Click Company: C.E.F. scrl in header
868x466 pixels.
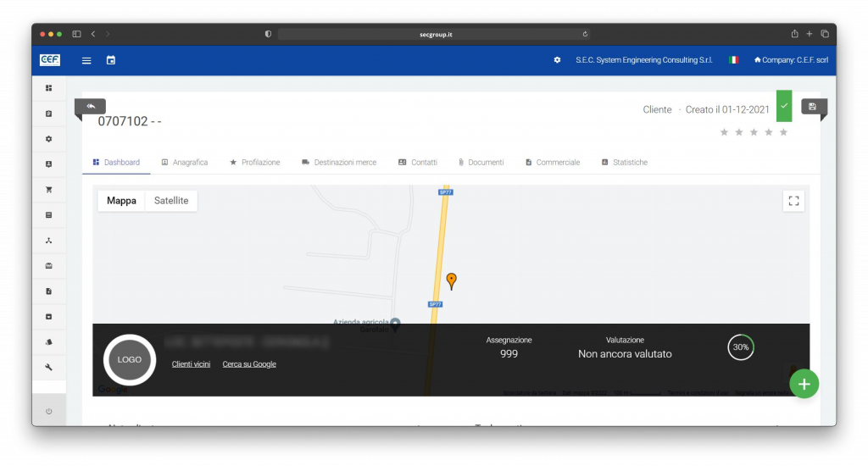(x=791, y=60)
